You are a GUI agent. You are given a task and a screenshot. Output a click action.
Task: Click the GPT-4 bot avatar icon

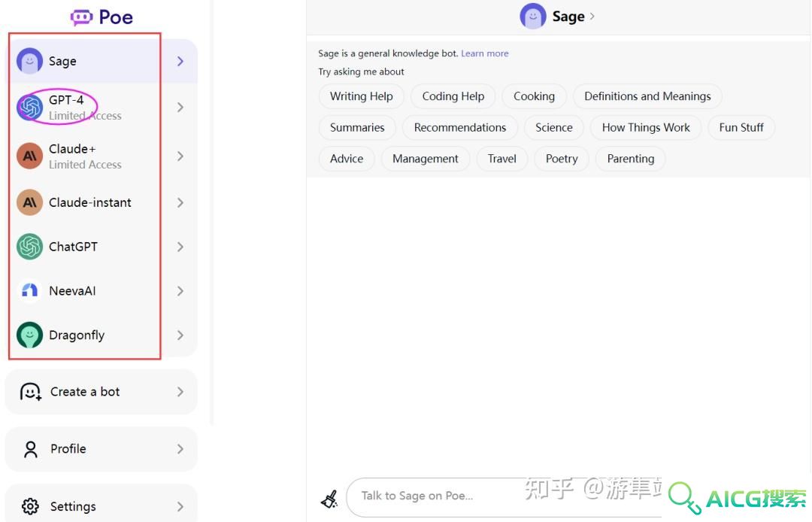click(x=29, y=108)
